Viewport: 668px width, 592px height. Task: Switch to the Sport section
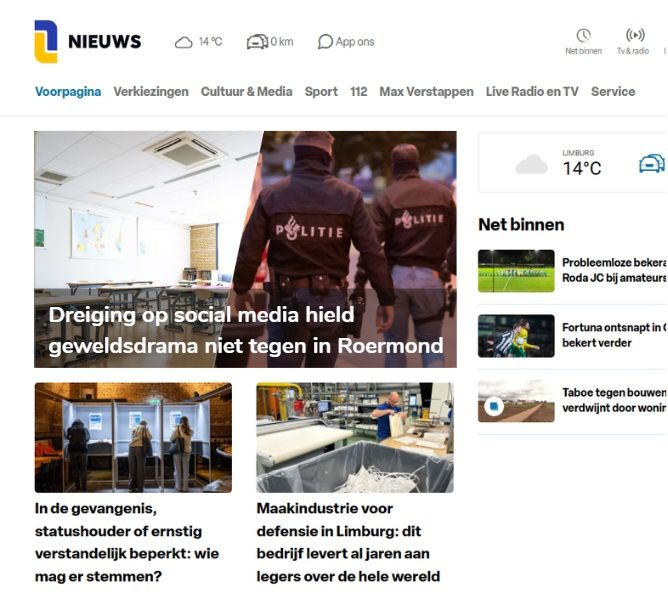click(x=321, y=92)
